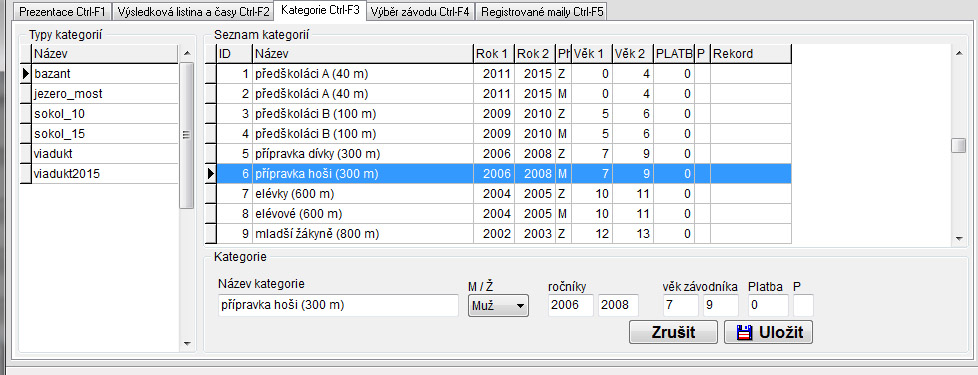Edit the Název kategorie input field
This screenshot has width=978, height=375.
[338, 306]
